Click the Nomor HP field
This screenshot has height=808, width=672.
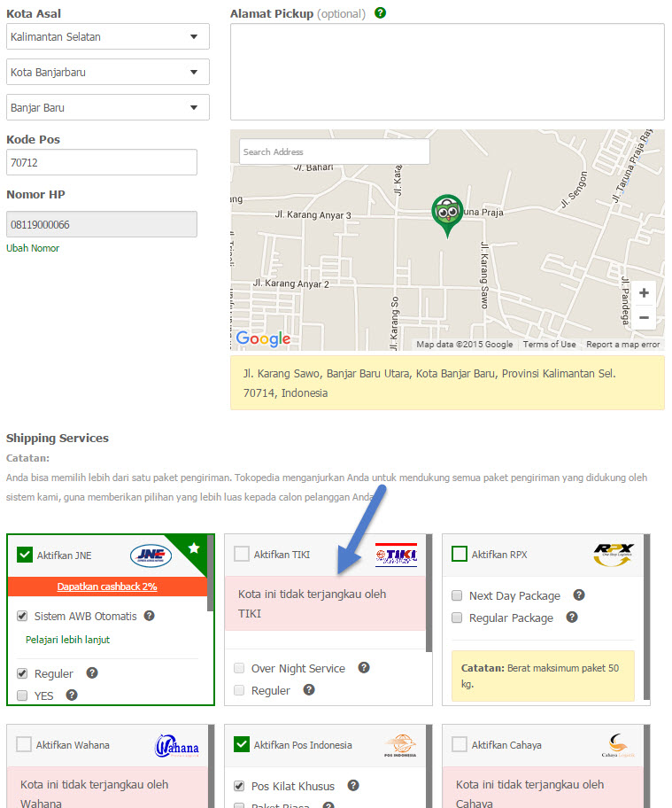click(102, 224)
